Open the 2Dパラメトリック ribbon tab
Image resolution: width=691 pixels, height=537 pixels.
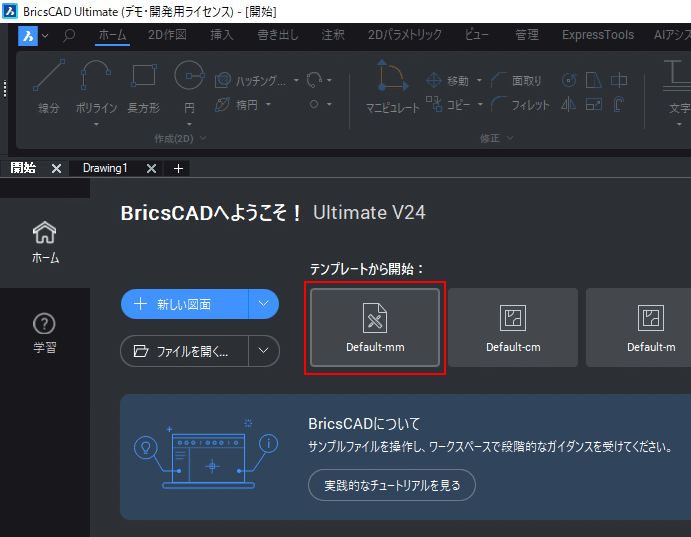tap(405, 35)
